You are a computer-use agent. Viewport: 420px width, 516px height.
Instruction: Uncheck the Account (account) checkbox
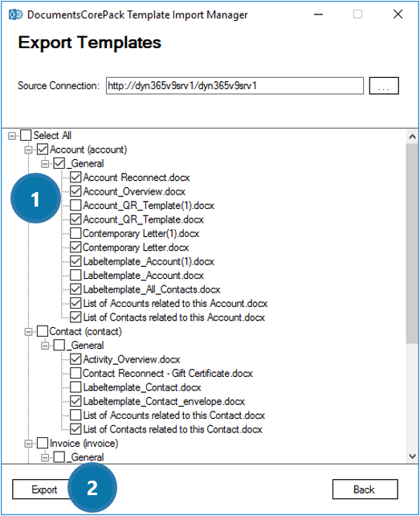tap(43, 149)
